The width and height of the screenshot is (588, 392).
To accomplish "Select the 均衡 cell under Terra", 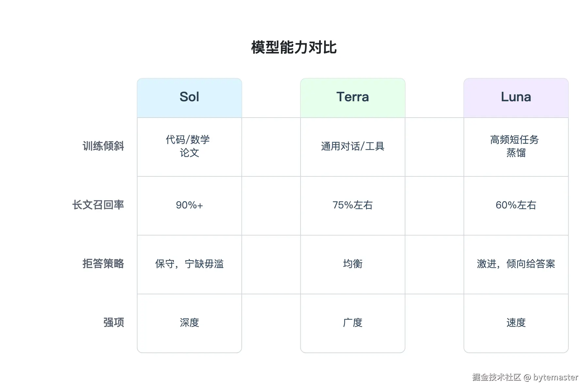I will click(353, 265).
